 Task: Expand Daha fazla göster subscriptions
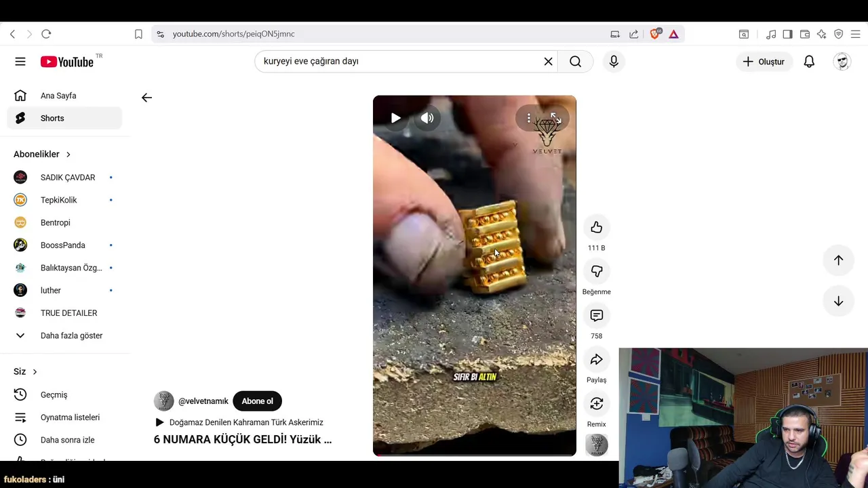tap(64, 335)
